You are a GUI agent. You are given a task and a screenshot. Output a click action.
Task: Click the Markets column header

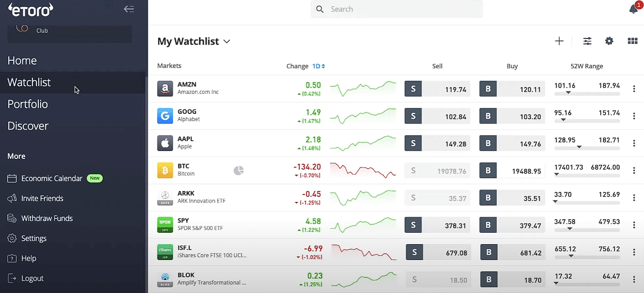[169, 66]
